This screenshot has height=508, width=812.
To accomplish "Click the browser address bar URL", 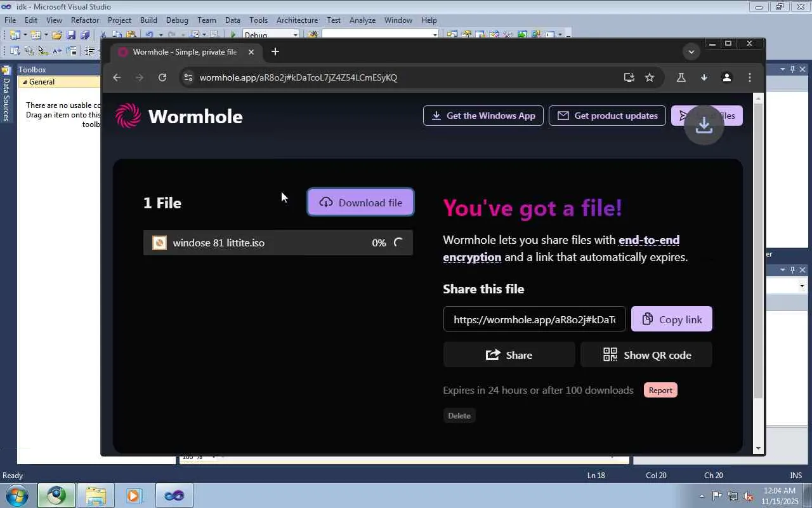I will (x=298, y=77).
